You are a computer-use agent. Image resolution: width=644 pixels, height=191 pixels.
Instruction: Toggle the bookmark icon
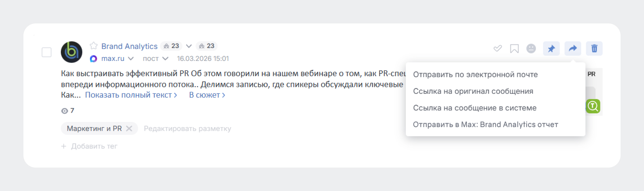point(515,48)
